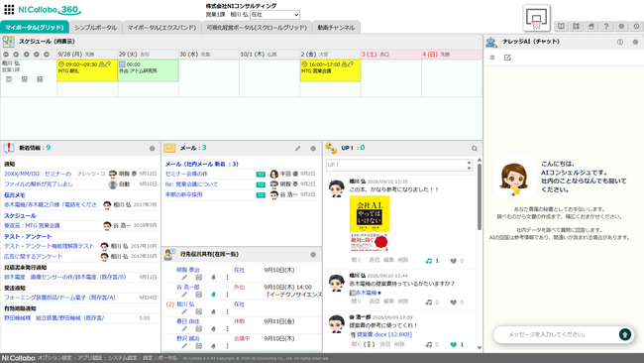Screen dimensions: 644x363
Task: Click the 新着情報 alert panel icon
Action: (x=8, y=148)
